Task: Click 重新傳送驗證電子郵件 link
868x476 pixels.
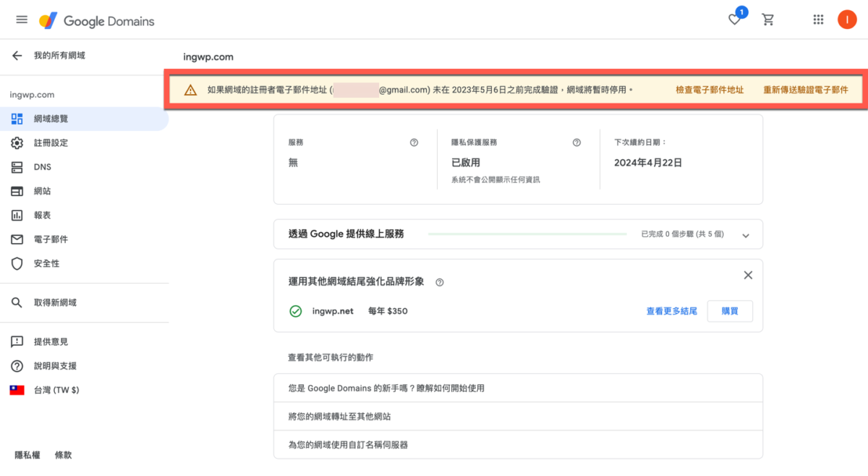Action: [x=806, y=90]
